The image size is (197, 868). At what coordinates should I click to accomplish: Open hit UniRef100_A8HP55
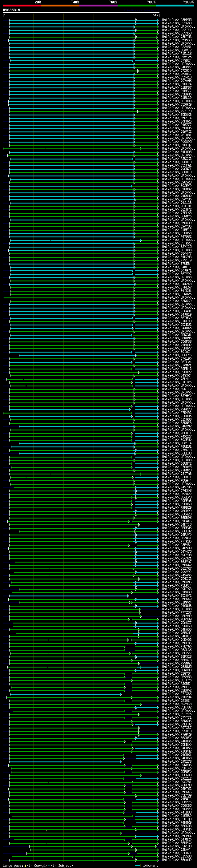pyautogui.click(x=177, y=20)
